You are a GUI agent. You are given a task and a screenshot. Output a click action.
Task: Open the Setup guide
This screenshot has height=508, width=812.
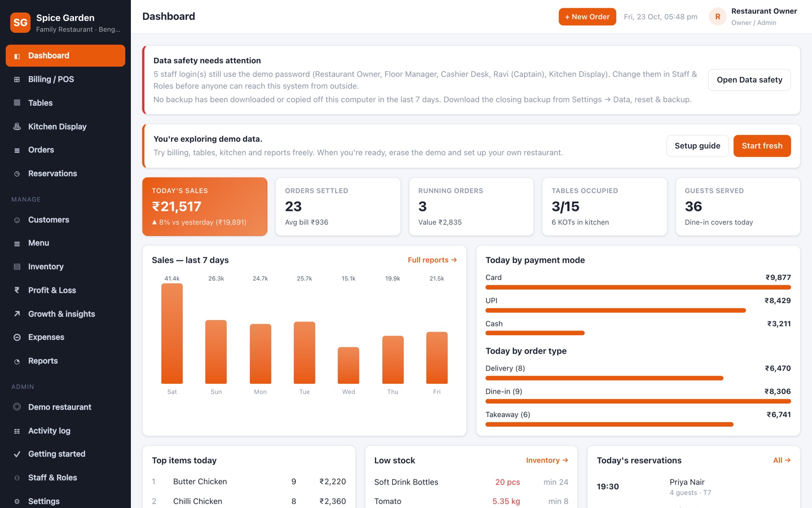[x=697, y=146]
